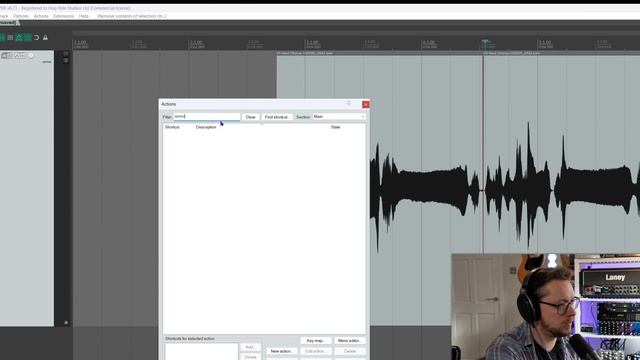Click the pin icon in Actions title bar
Image resolution: width=640 pixels, height=360 pixels.
(349, 104)
